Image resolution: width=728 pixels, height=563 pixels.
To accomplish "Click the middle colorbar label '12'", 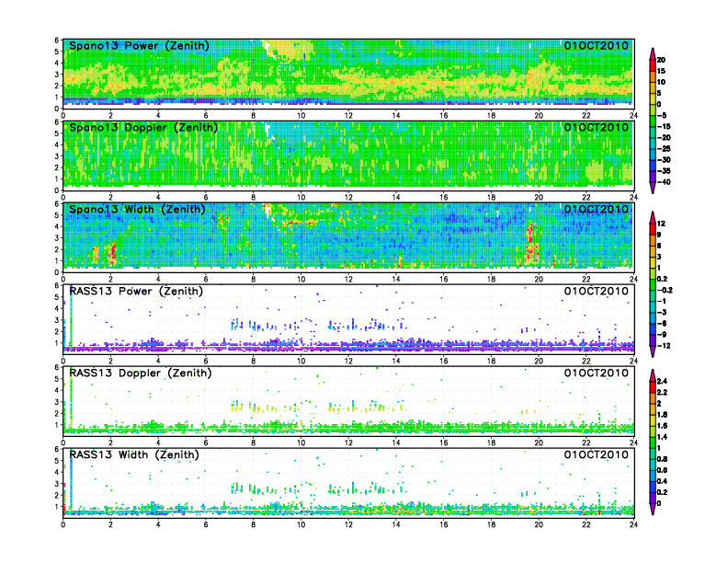I will point(661,224).
